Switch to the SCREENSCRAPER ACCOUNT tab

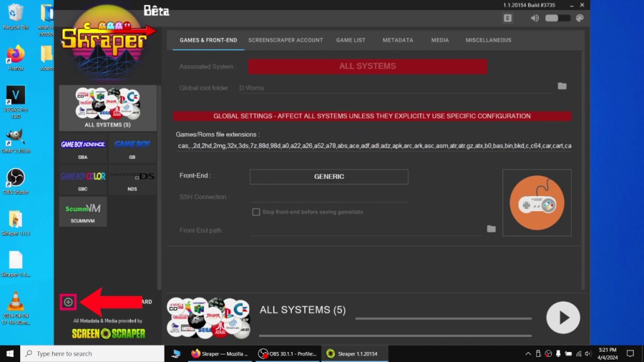(x=286, y=40)
